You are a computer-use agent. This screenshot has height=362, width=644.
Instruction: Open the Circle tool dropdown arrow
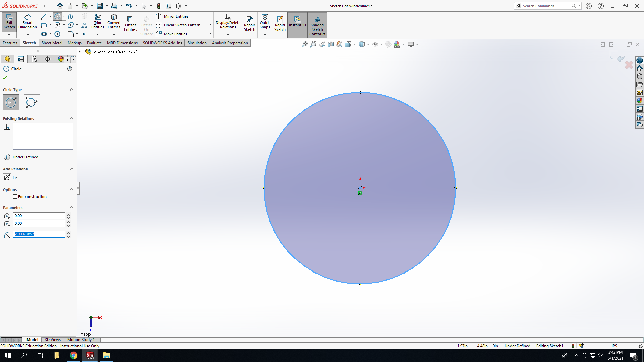tap(64, 16)
